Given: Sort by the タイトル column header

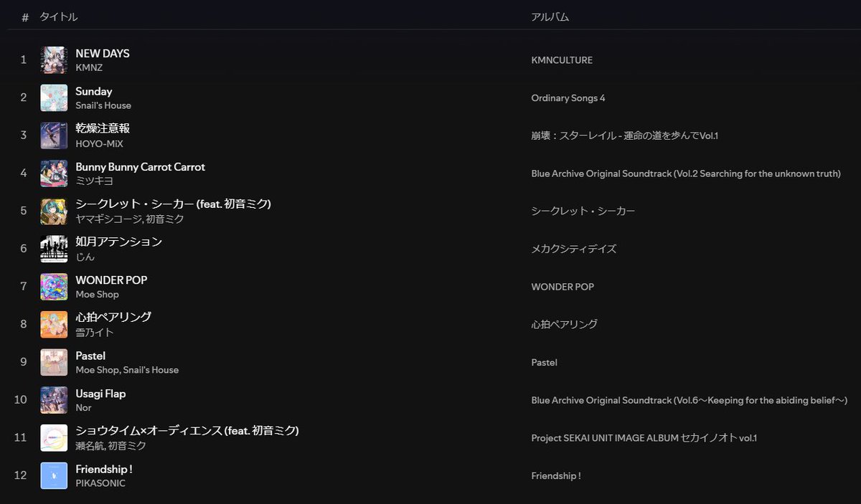Looking at the screenshot, I should [x=59, y=16].
